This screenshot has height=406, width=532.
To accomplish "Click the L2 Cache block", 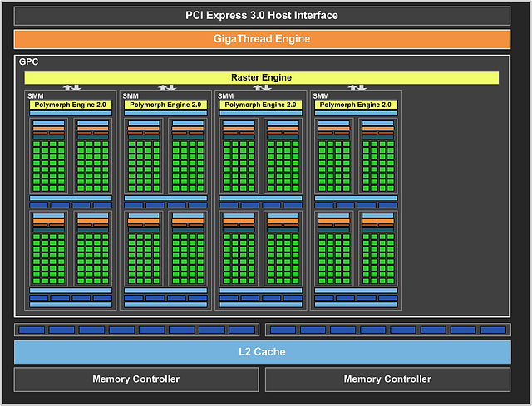I will [x=263, y=352].
